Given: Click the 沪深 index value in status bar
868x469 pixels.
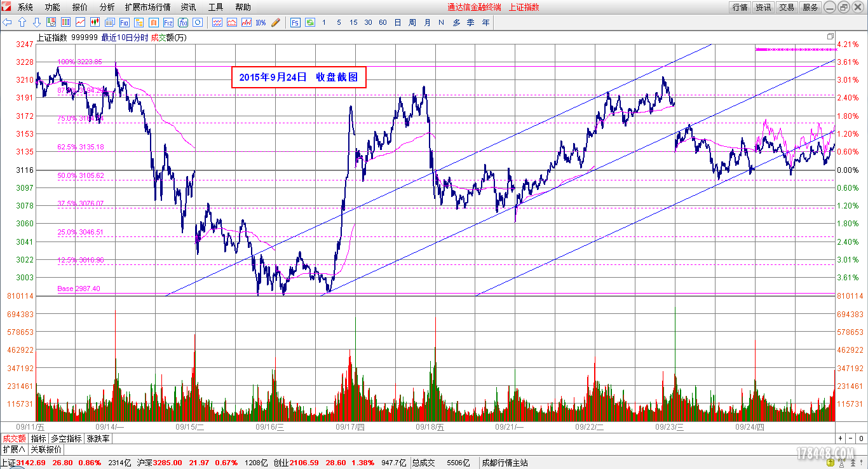Looking at the screenshot, I should pyautogui.click(x=166, y=463).
